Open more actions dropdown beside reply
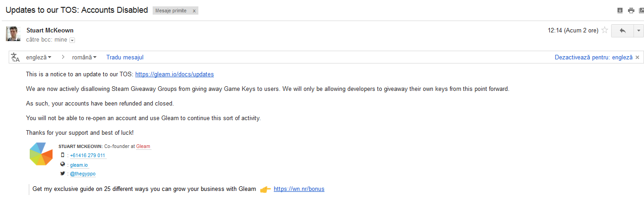This screenshot has width=644, height=206. (x=639, y=31)
